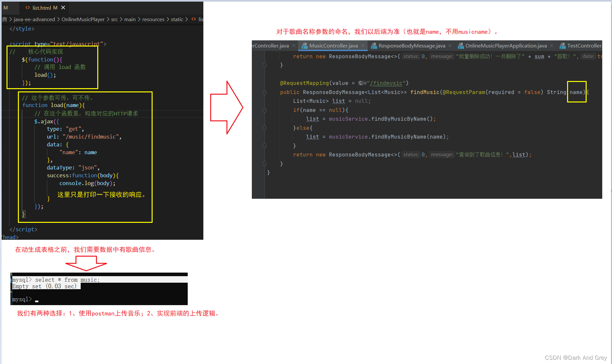Screen dimensions: 612x364
Task: Click the closing </script> tag
Action: (x=23, y=230)
